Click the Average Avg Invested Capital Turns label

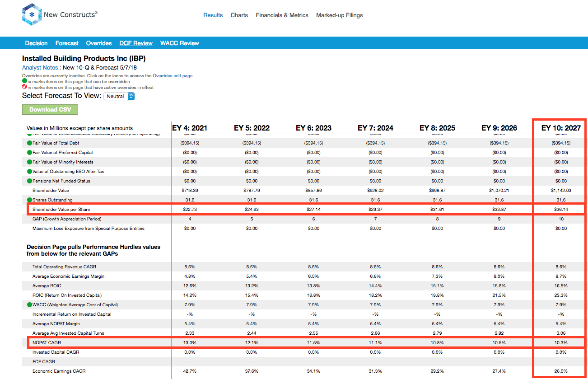68,333
